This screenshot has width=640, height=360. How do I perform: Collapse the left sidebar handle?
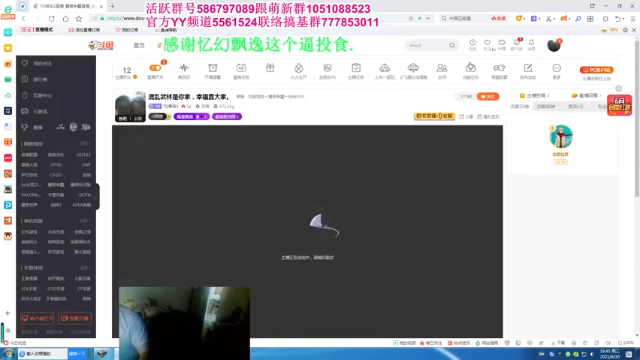pos(97,197)
